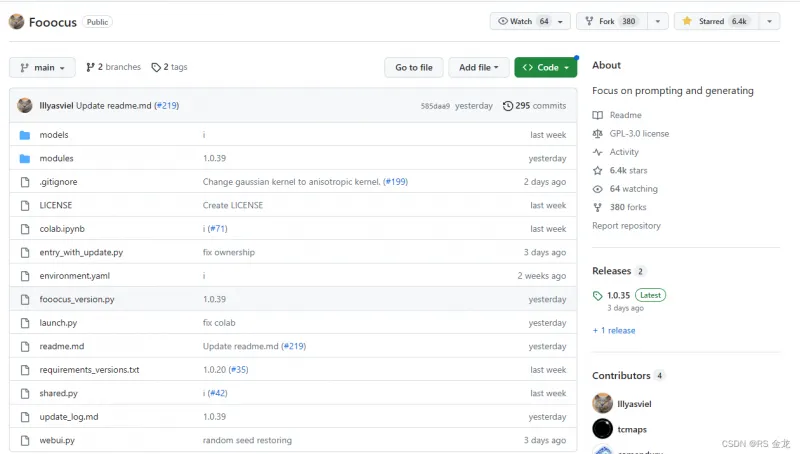The image size is (800, 454).
Task: Click the commit history clock icon
Action: [x=508, y=106]
